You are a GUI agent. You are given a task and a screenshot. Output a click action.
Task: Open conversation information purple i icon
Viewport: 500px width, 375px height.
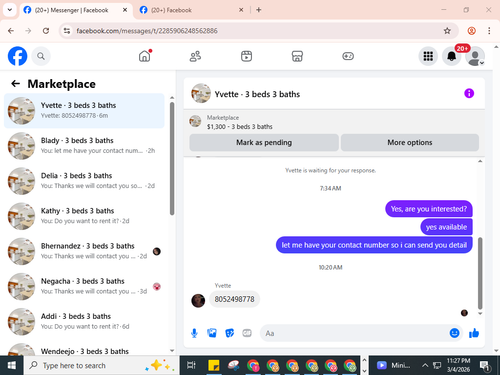tap(469, 93)
